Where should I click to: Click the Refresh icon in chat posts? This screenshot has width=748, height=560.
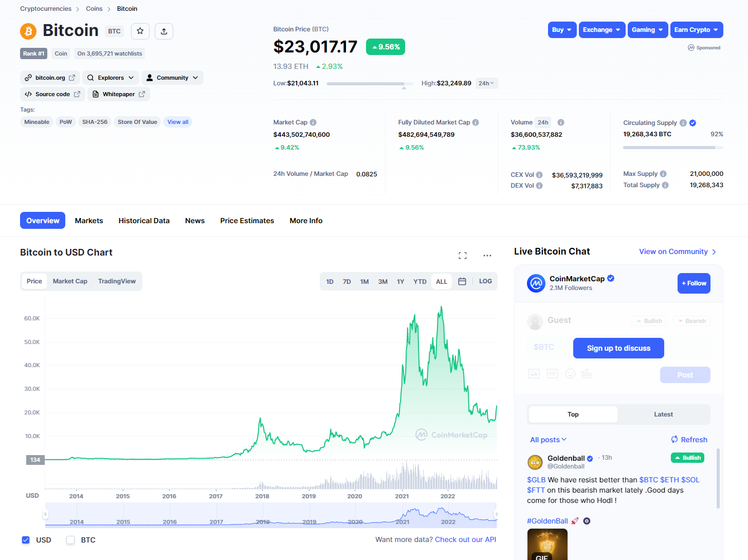(x=674, y=440)
